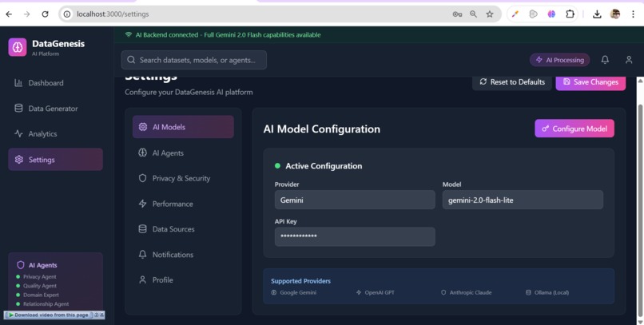Image resolution: width=644 pixels, height=325 pixels.
Task: Click the green Active Configuration status dot
Action: [277, 166]
